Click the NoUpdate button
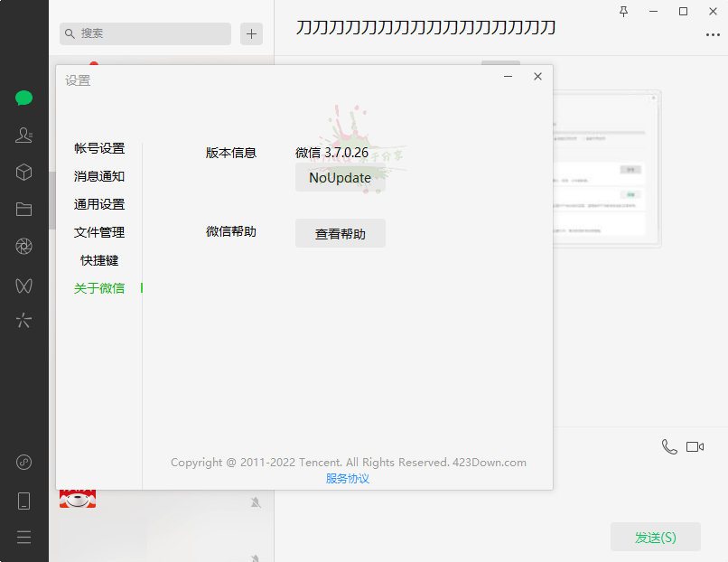Image resolution: width=728 pixels, height=562 pixels. click(340, 178)
